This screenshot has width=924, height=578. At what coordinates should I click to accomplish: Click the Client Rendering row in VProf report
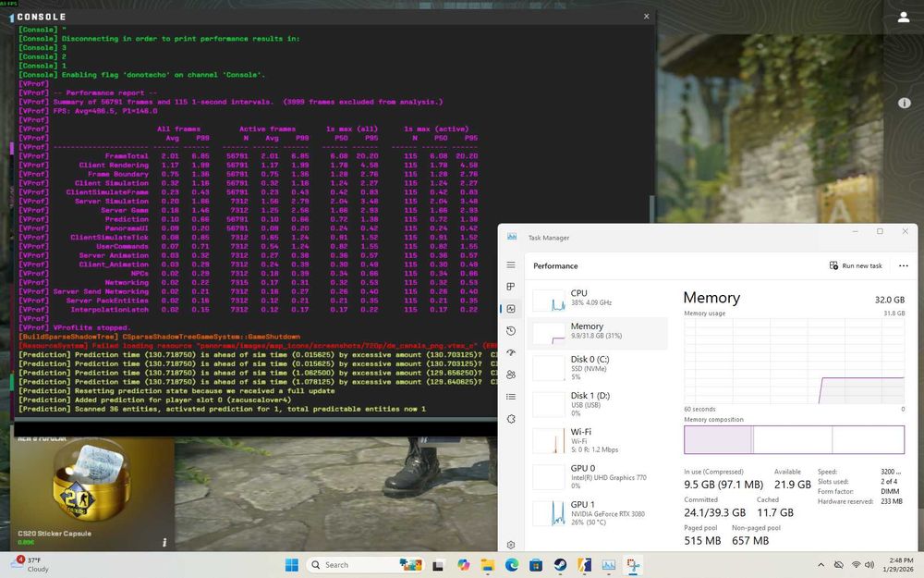[x=248, y=166]
